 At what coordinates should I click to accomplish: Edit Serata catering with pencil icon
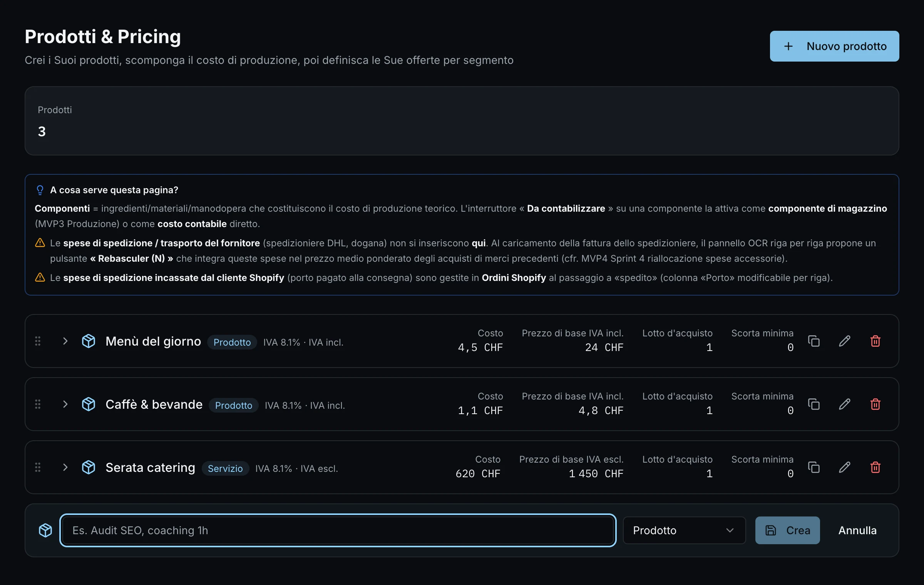coord(844,467)
